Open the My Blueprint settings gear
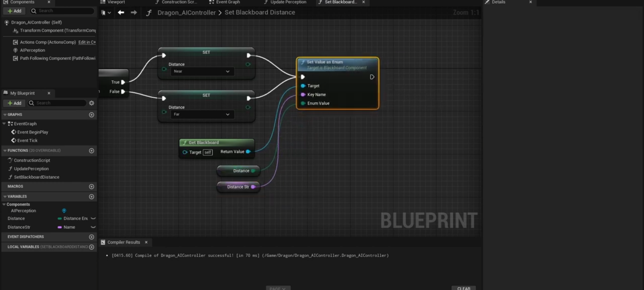This screenshot has height=290, width=644. (x=91, y=103)
